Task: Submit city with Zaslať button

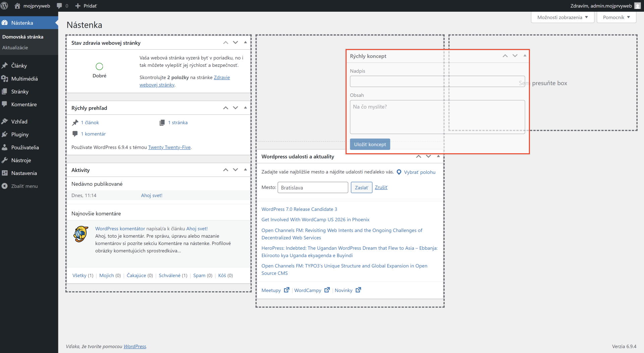Action: 361,187
